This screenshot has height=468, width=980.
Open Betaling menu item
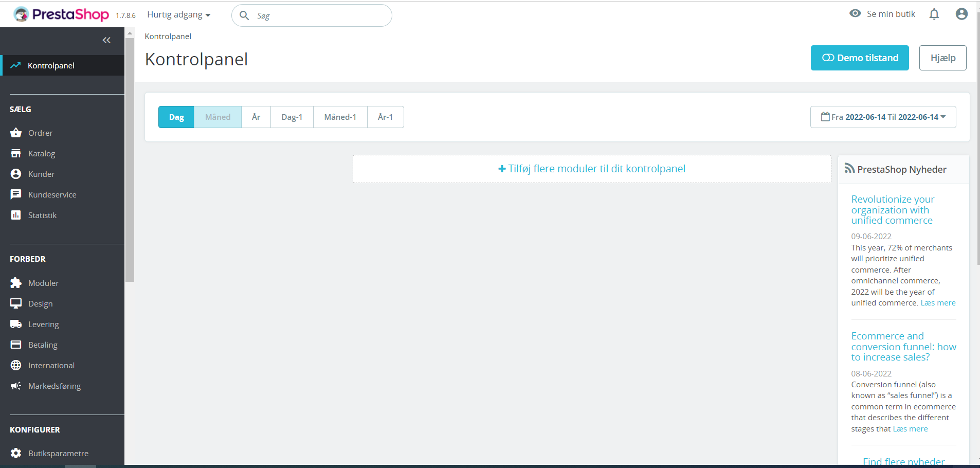62,345
